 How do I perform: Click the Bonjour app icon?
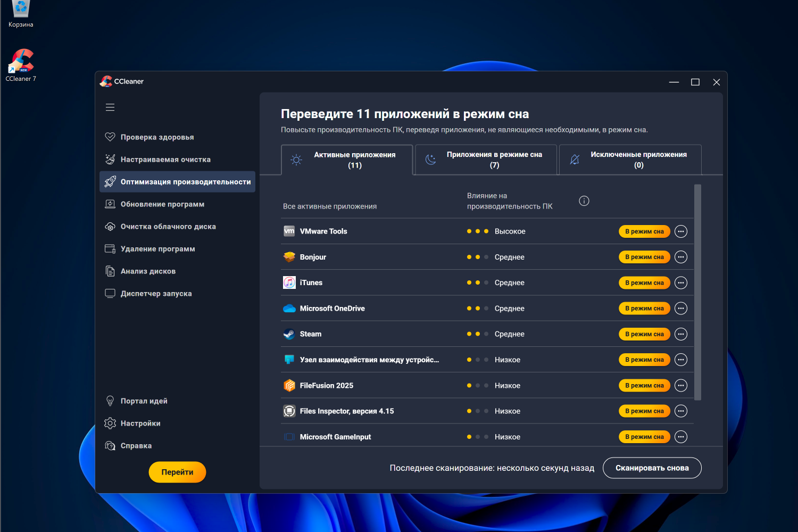tap(289, 257)
